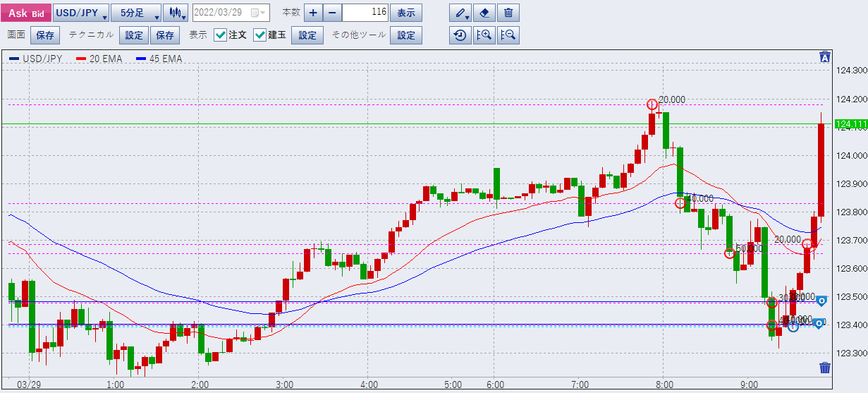Click the trash icon in the toolbar
Image resolution: width=868 pixels, height=393 pixels.
point(508,13)
